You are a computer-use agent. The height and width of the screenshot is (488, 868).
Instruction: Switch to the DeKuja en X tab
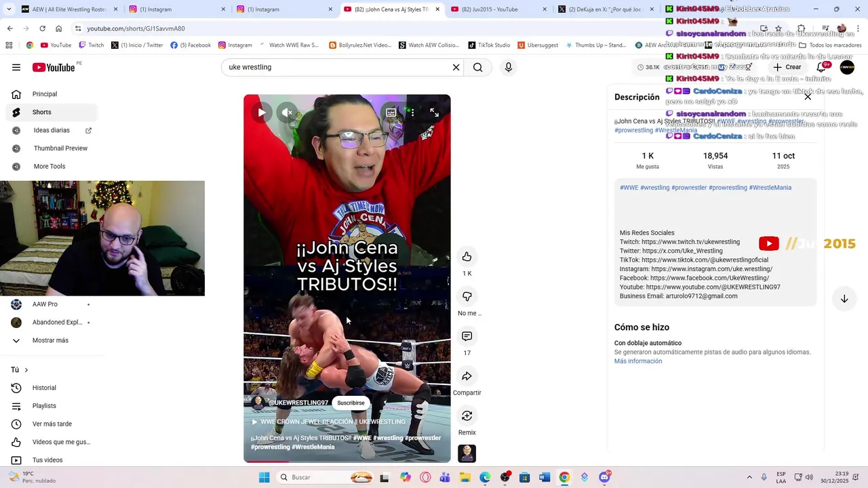coord(606,9)
